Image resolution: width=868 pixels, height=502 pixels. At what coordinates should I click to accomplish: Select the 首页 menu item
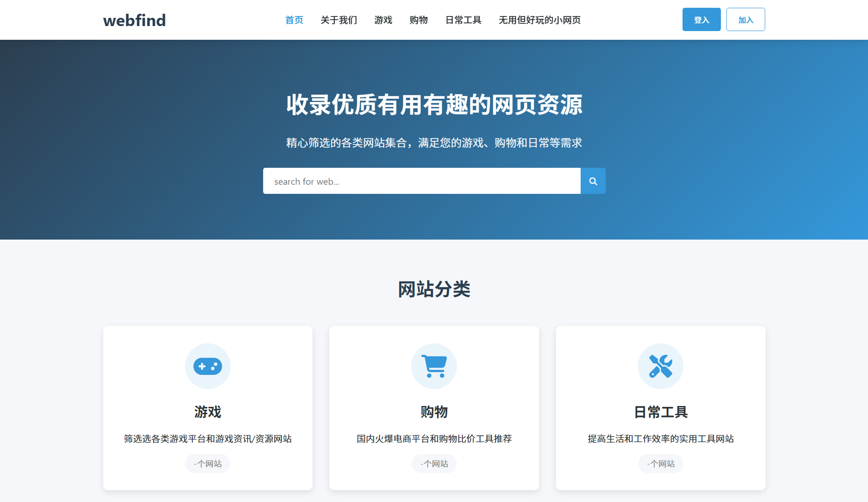294,20
